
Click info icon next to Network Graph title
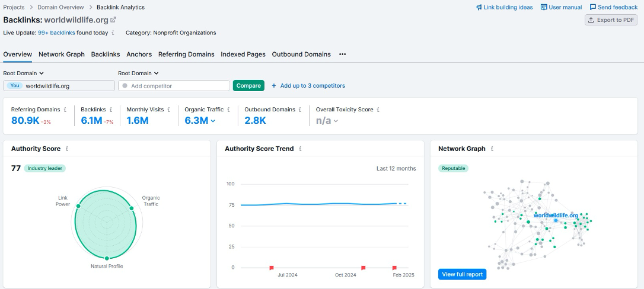[x=492, y=149]
